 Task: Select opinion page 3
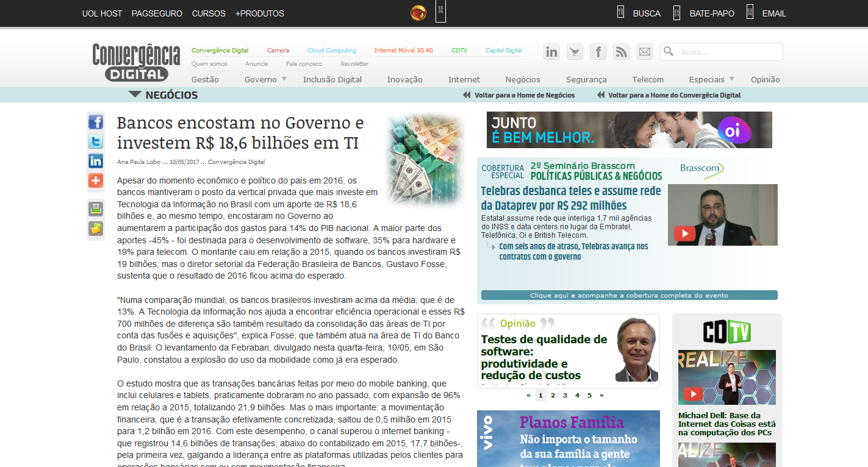point(565,395)
